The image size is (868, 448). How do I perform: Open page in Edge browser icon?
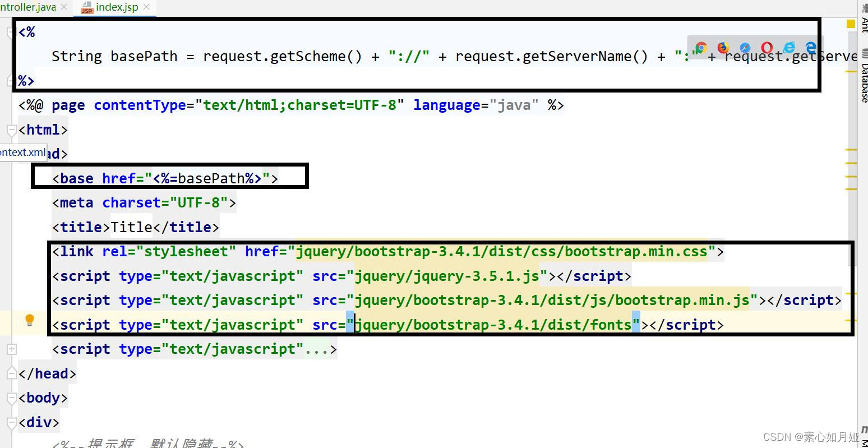click(811, 48)
